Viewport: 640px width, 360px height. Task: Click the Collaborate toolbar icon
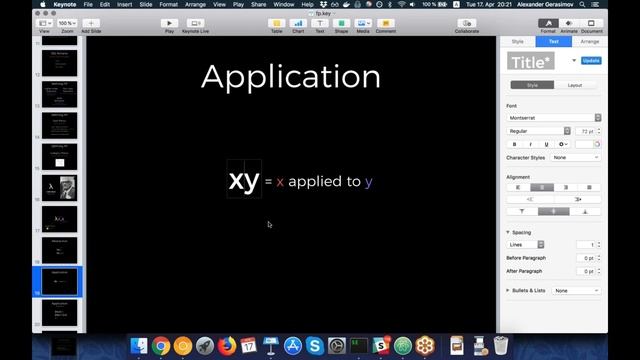(467, 23)
